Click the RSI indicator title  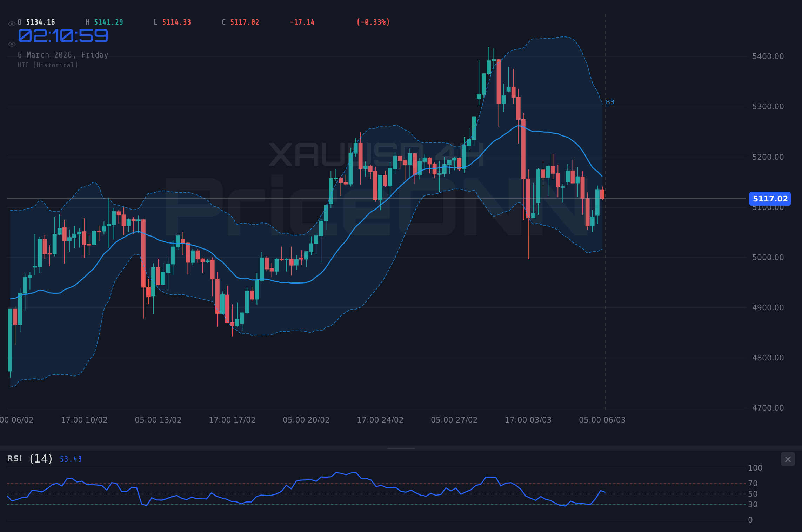click(15, 459)
